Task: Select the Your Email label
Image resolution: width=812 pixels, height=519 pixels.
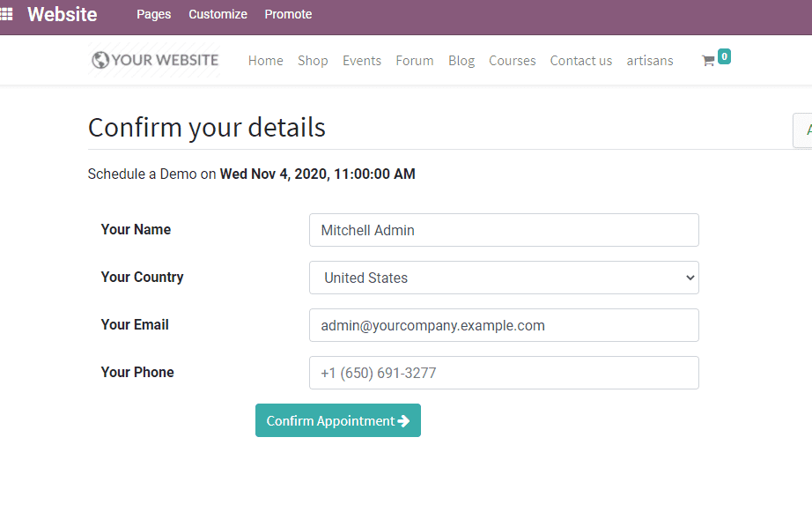Action: coord(135,325)
